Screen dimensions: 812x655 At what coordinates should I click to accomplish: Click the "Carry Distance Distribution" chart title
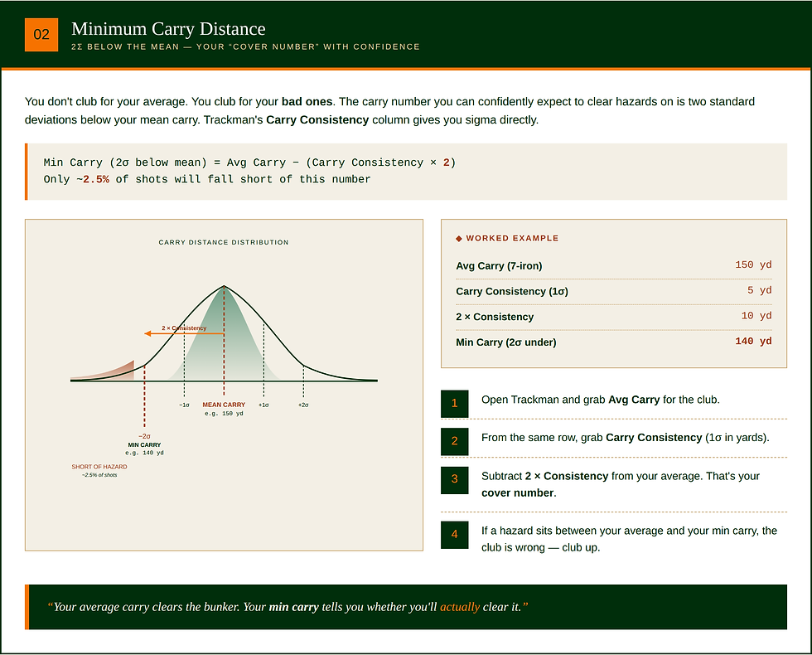[x=224, y=242]
